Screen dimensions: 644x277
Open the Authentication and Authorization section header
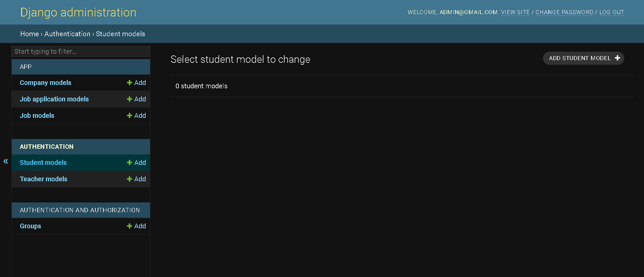pos(80,210)
